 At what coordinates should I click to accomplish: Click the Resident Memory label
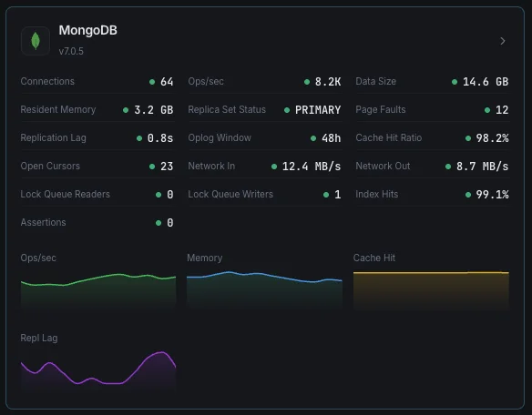point(58,109)
